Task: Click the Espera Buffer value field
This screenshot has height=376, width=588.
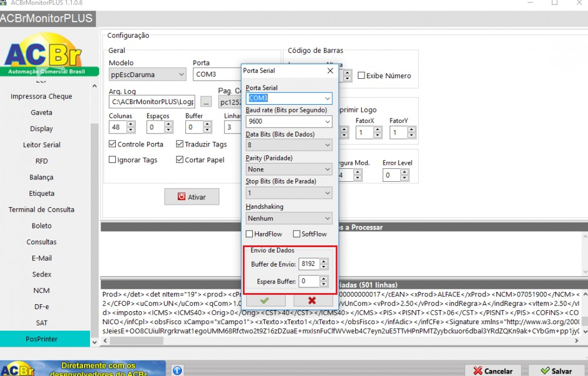Action: point(309,281)
